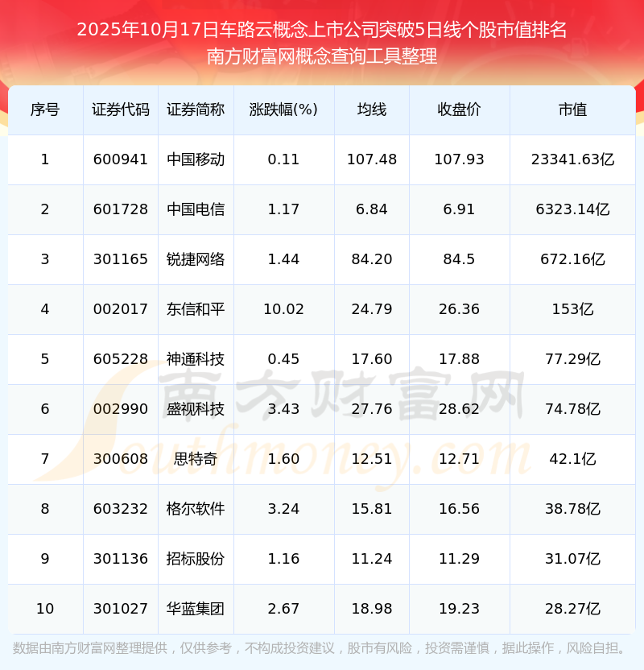Click row number 10
Viewport: 644px width, 670px height.
(x=45, y=610)
